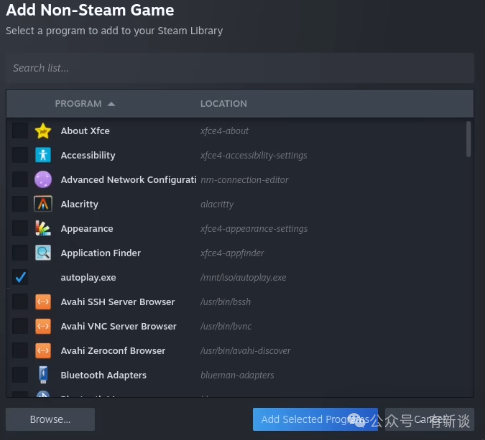Viewport: 485px width, 440px height.
Task: Click the Appearance color palette icon
Action: pyautogui.click(x=43, y=228)
